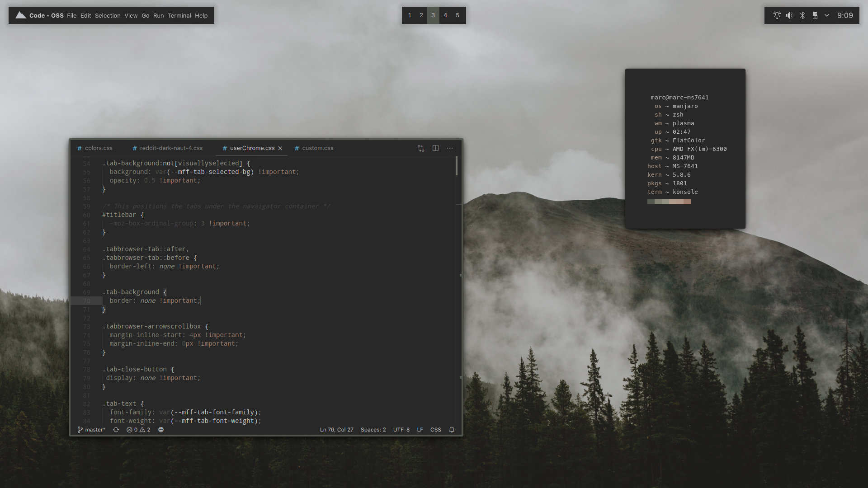Select the Bluetooth icon in system tray
This screenshot has height=488, width=868.
pyautogui.click(x=802, y=15)
